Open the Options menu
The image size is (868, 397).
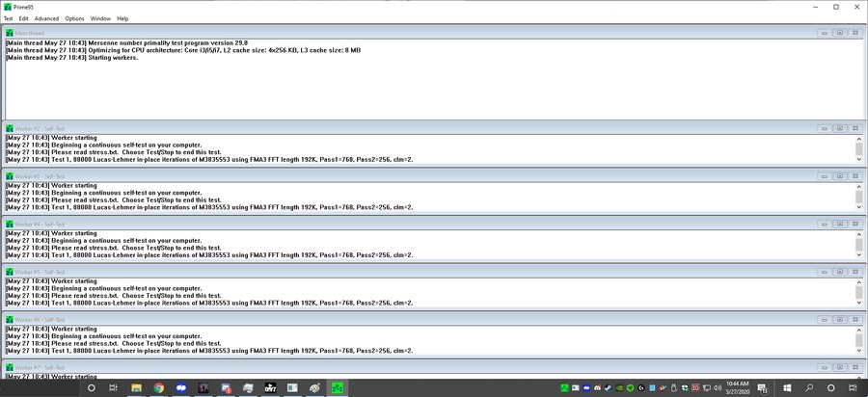click(x=74, y=18)
